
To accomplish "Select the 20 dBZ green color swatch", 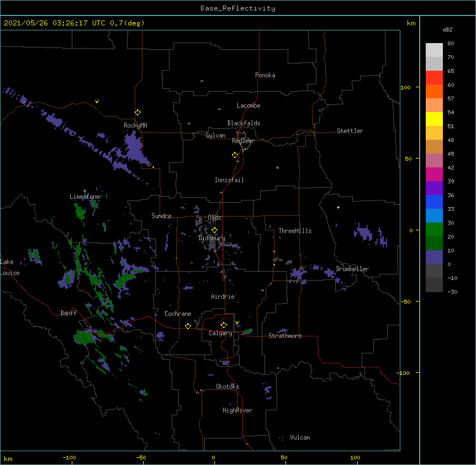I will 434,230.
